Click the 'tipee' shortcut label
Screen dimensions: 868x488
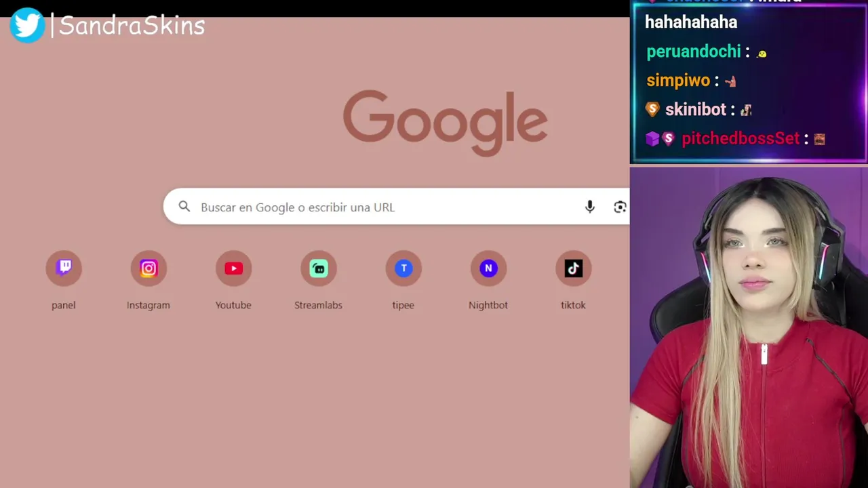pyautogui.click(x=403, y=305)
